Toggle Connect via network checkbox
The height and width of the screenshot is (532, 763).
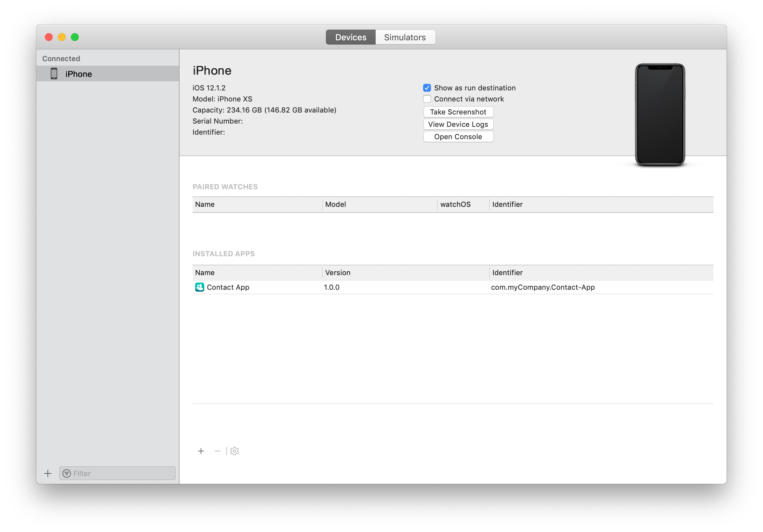click(x=426, y=99)
